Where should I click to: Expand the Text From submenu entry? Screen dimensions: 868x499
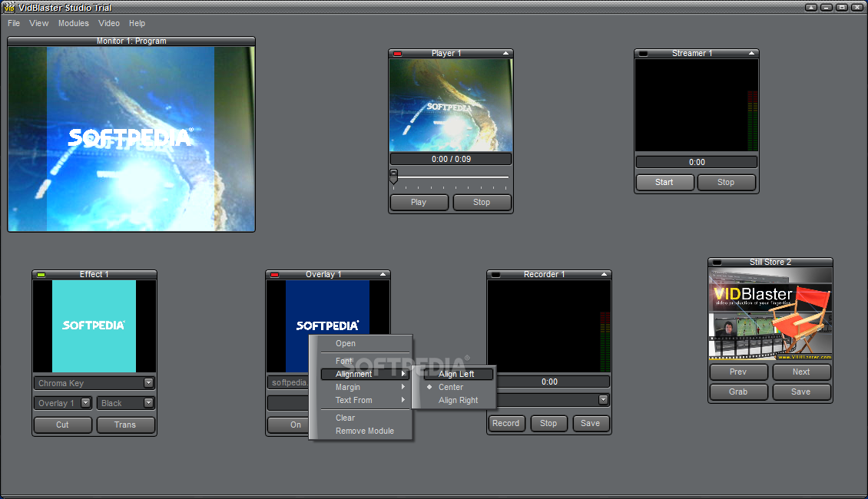[366, 400]
